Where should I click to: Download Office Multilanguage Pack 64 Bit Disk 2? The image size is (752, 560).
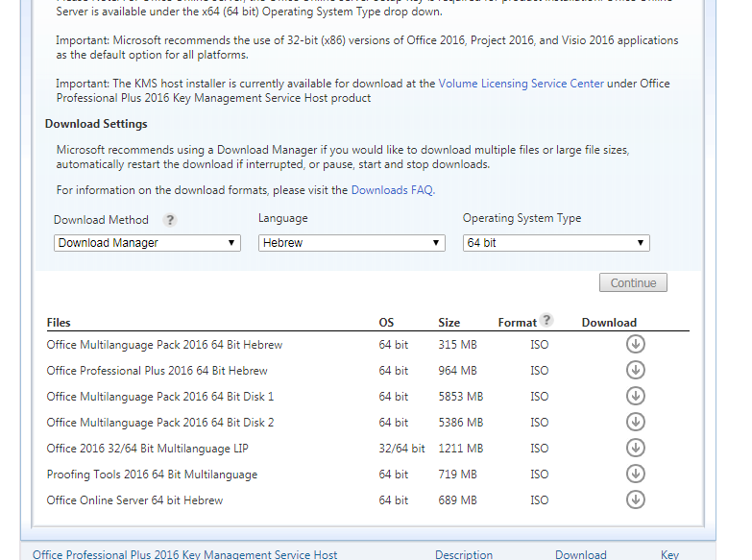click(x=635, y=422)
